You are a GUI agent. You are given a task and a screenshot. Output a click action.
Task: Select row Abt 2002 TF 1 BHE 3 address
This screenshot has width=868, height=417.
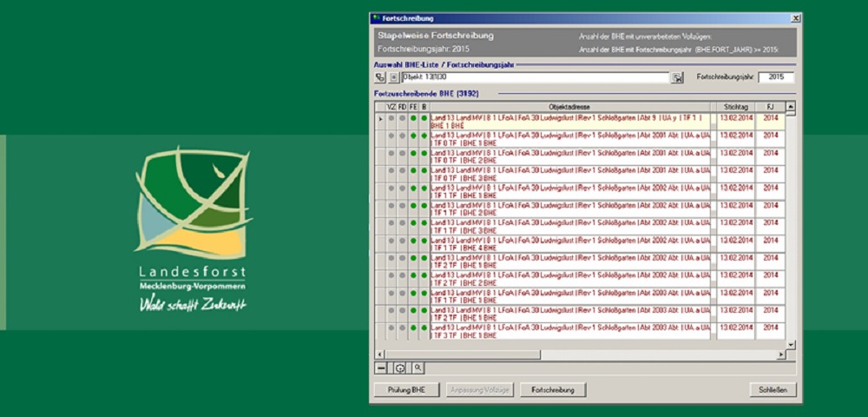tap(569, 227)
